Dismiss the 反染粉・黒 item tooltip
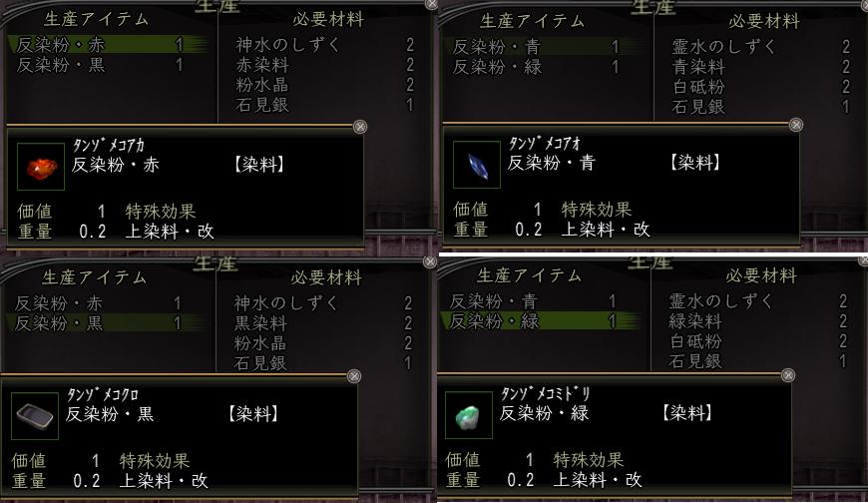The height and width of the screenshot is (503, 868). pos(354,376)
